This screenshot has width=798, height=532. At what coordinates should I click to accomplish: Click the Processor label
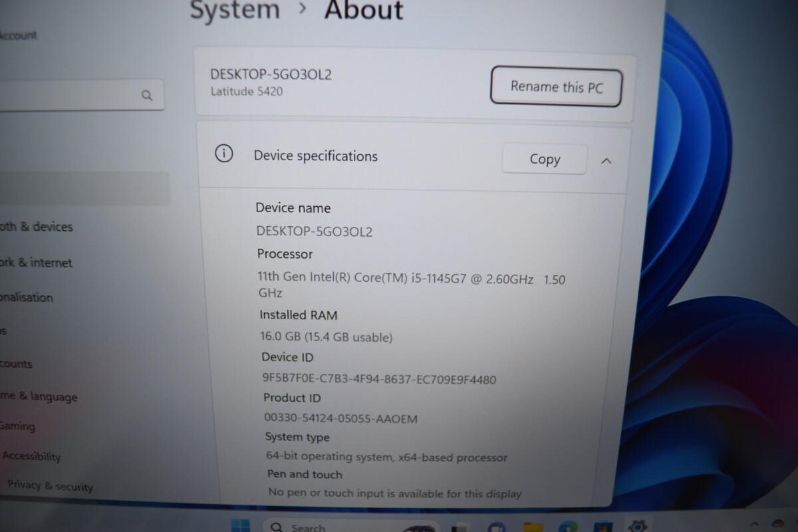point(285,254)
